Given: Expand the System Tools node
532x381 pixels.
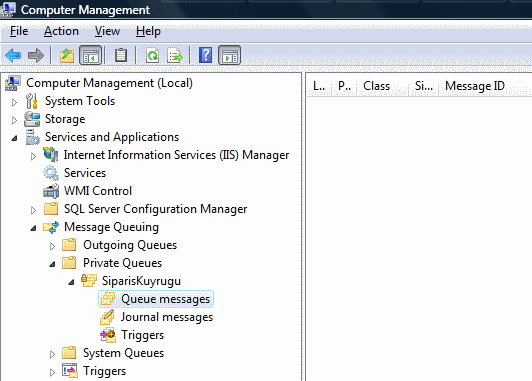Looking at the screenshot, I should [14, 102].
